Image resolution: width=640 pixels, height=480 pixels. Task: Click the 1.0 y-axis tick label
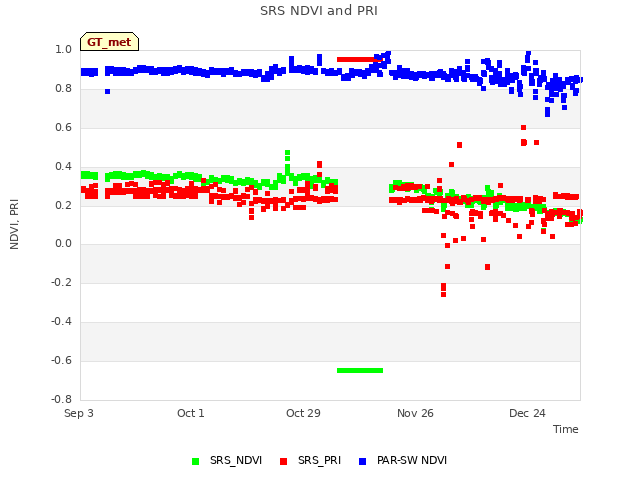coord(63,49)
